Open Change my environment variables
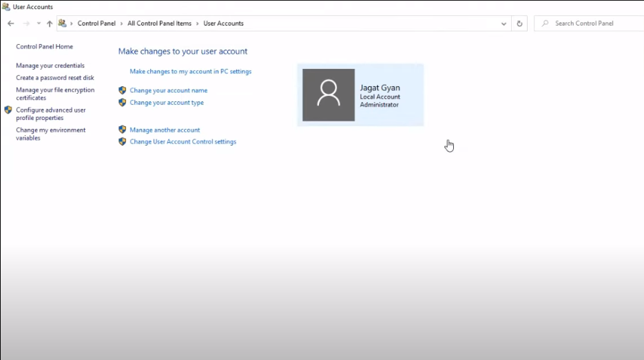 (x=51, y=134)
